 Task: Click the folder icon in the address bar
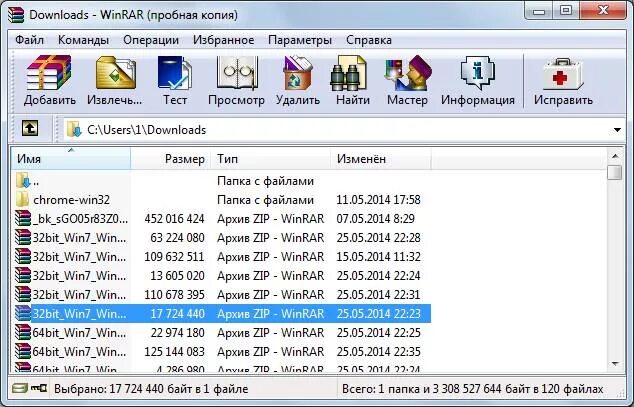click(74, 129)
